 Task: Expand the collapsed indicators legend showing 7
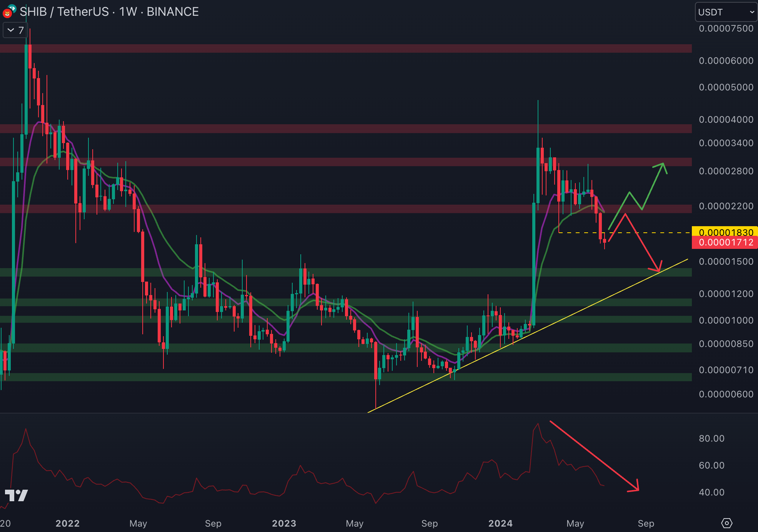[x=15, y=30]
